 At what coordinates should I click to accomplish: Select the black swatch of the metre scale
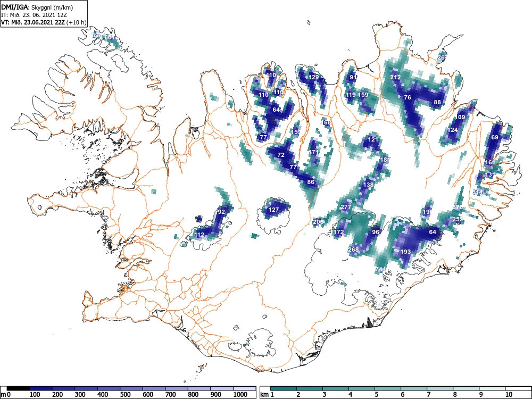tap(18, 388)
